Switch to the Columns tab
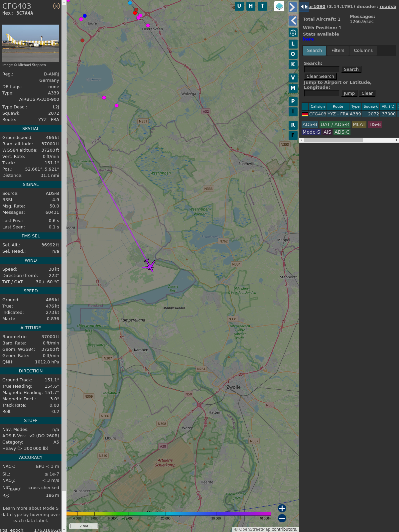Screen dimensions: 399x532 click(x=363, y=51)
